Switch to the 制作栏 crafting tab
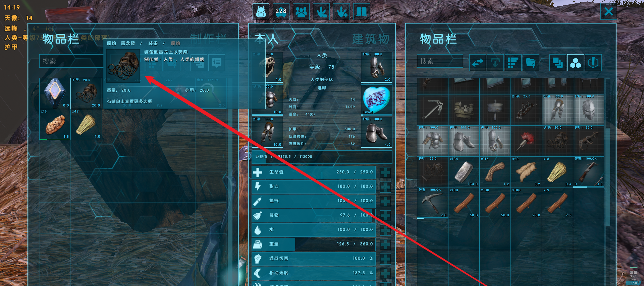 tap(209, 39)
